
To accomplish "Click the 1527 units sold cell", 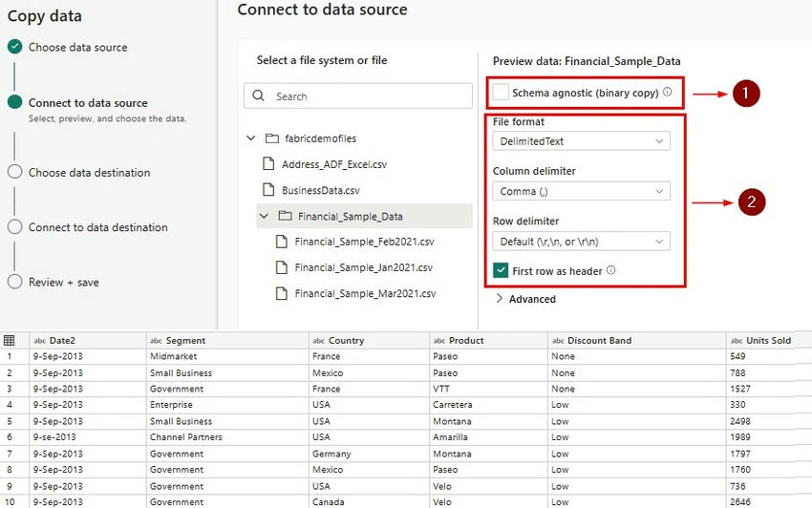I will (x=769, y=389).
